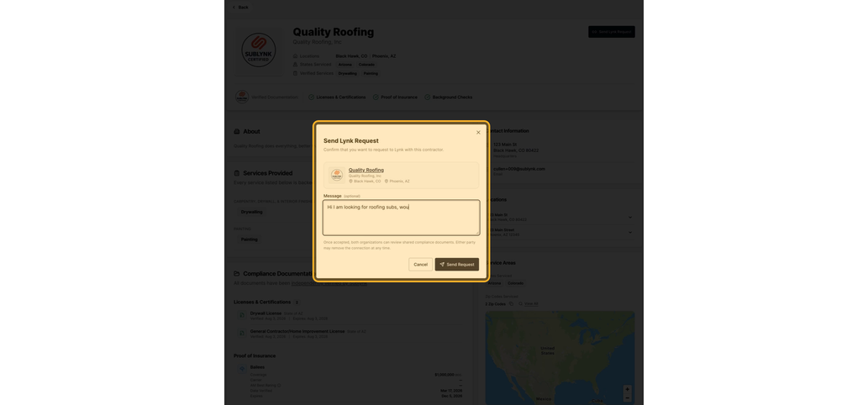Click the Locations home icon
Image resolution: width=868 pixels, height=405 pixels.
click(296, 56)
